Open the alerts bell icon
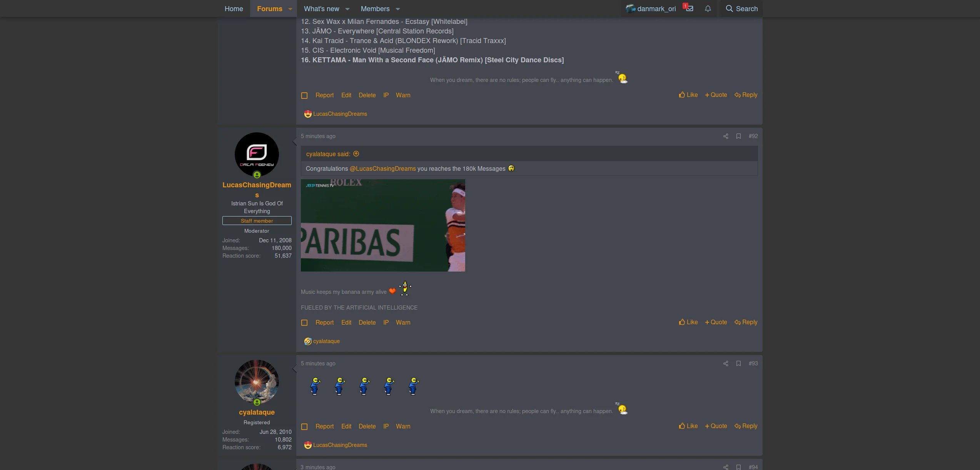Screen dimensions: 980x470 pos(708,8)
